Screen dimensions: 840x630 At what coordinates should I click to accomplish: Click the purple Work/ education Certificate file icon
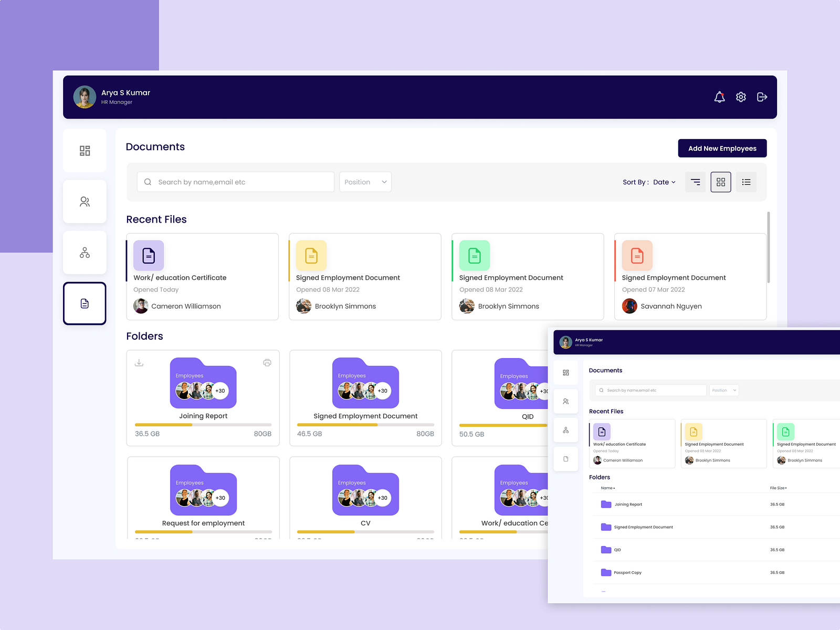point(149,256)
